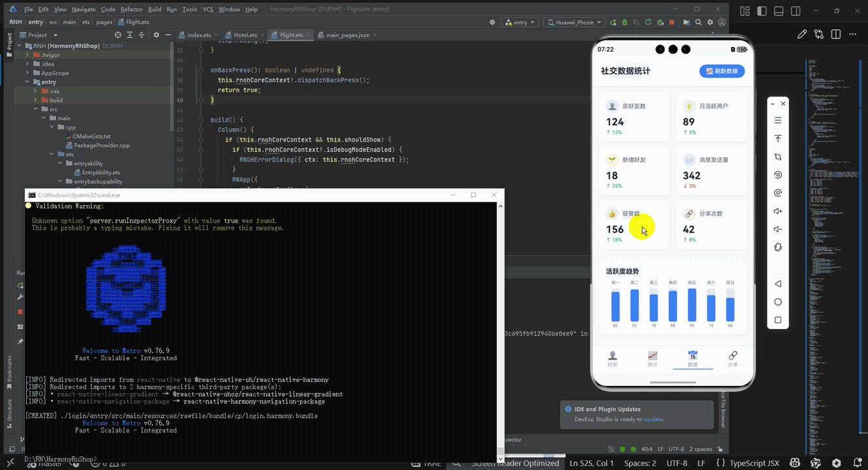Select EntryAbility.ets in project tree
Image resolution: width=868 pixels, height=470 pixels.
coord(97,172)
